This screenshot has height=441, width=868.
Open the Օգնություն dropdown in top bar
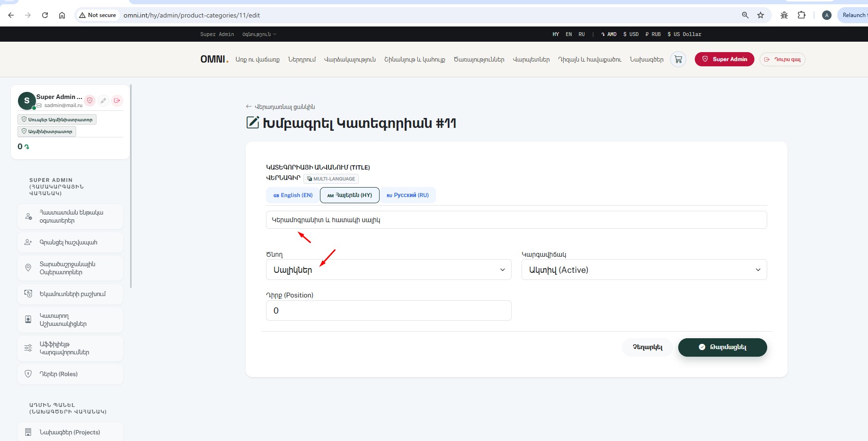point(259,34)
